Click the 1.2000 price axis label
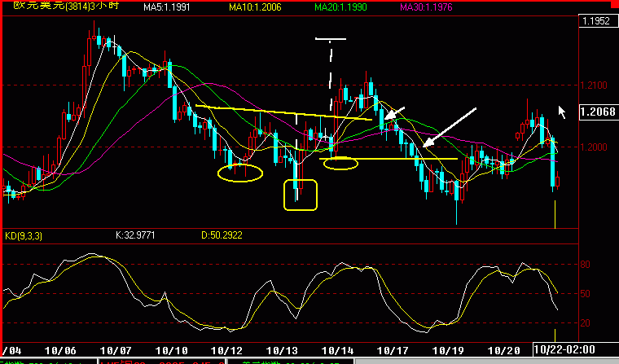The width and height of the screenshot is (619, 364). coord(594,147)
